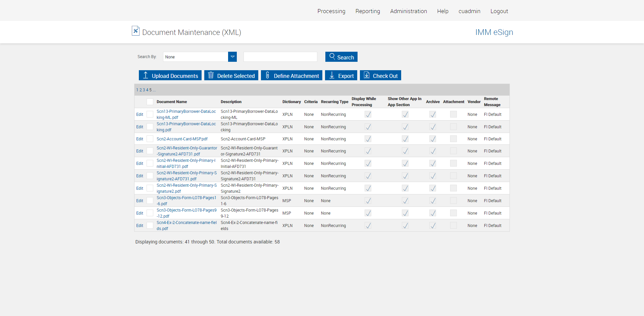Go to page 4 of results
Viewport: 644px width, 316px height.
(147, 90)
